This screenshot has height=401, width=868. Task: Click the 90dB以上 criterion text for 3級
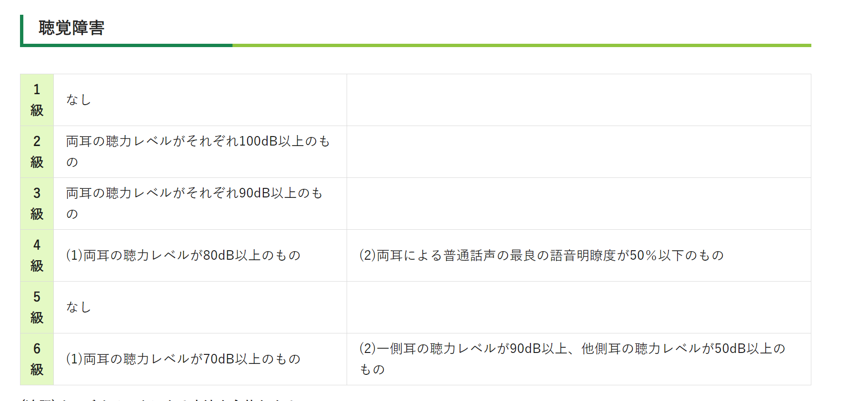pyautogui.click(x=194, y=204)
